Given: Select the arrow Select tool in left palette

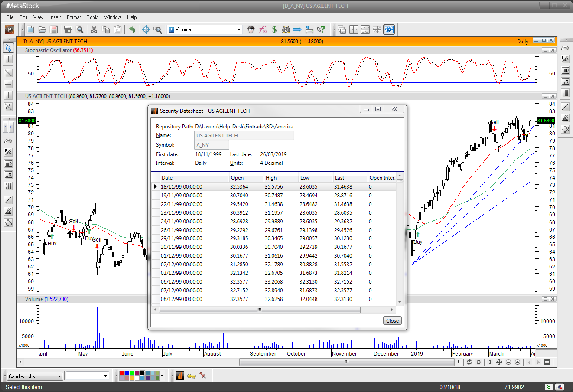Looking at the screenshot, I should [8, 48].
